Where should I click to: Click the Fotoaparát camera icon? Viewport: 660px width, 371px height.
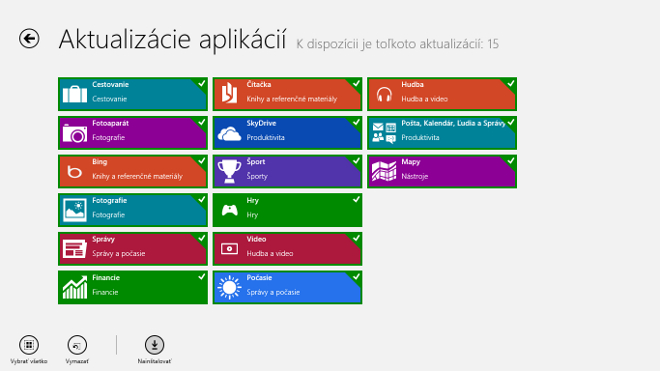[75, 133]
